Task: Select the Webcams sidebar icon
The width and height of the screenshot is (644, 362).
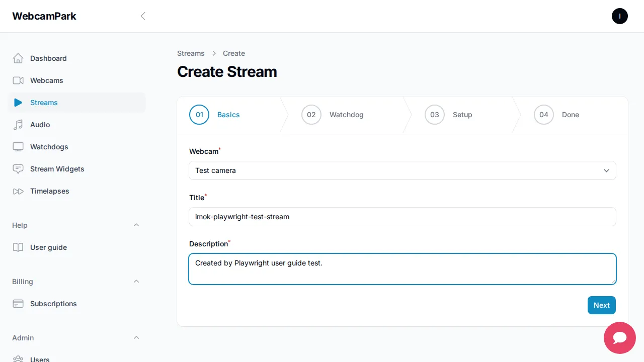Action: 18,80
